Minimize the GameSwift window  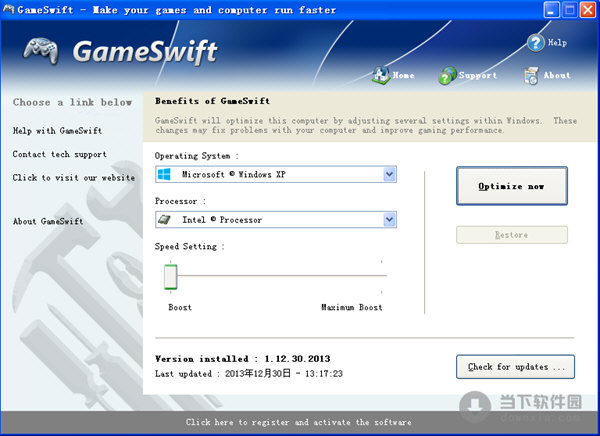[551, 10]
